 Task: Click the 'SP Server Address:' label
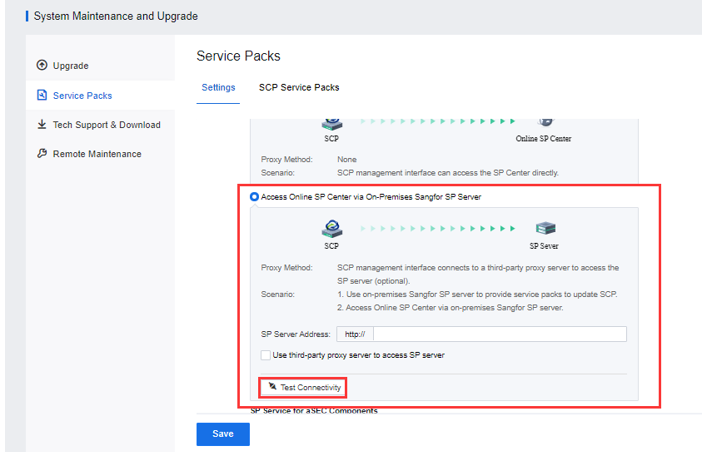tap(295, 334)
